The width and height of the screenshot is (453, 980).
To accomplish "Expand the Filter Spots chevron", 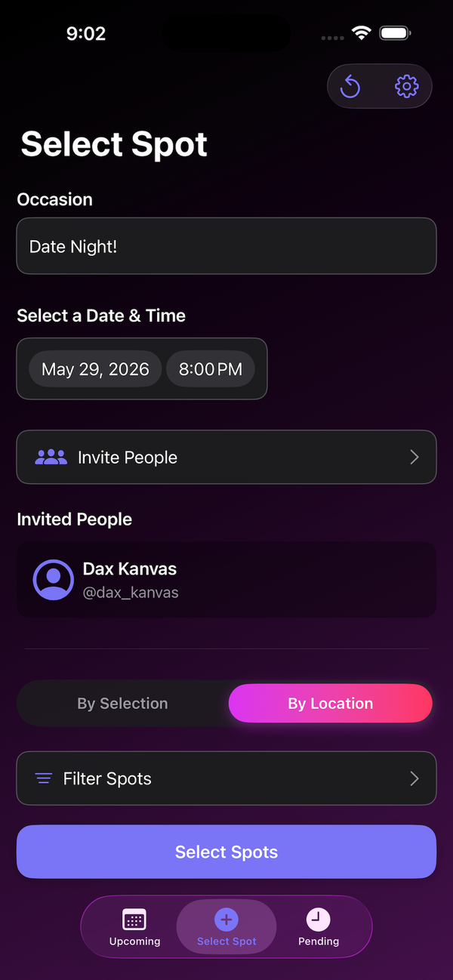I will tap(414, 778).
